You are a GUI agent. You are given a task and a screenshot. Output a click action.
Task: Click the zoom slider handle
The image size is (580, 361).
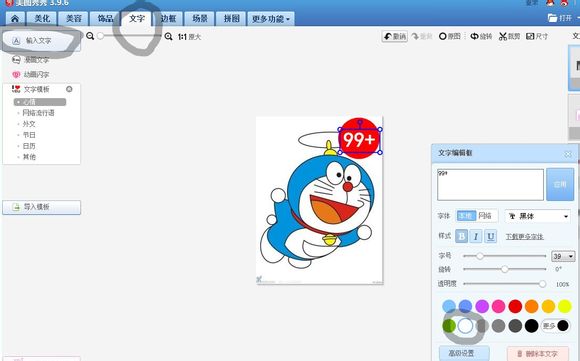pos(100,36)
